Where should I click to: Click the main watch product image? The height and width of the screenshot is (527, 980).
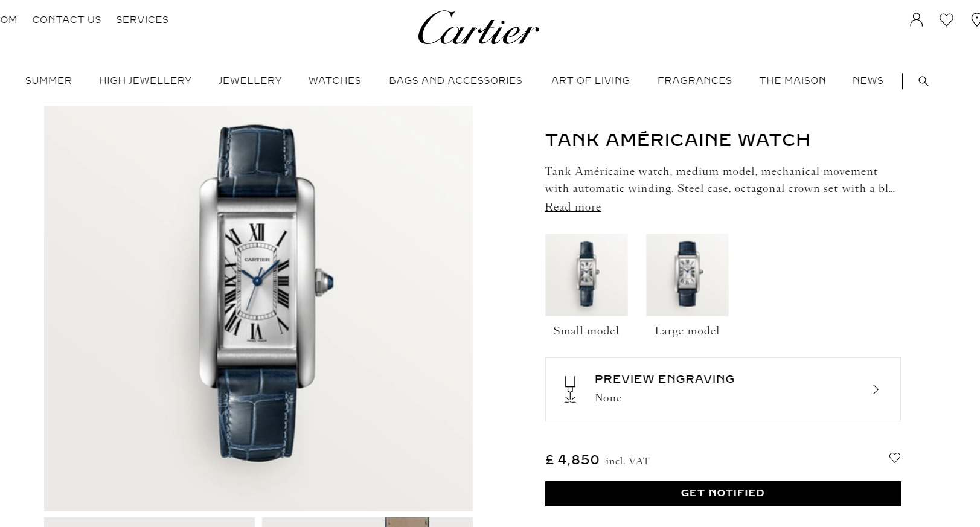pyautogui.click(x=258, y=308)
